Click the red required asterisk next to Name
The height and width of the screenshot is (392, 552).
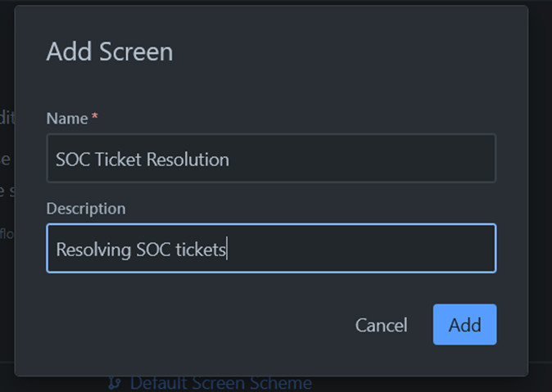pos(95,119)
